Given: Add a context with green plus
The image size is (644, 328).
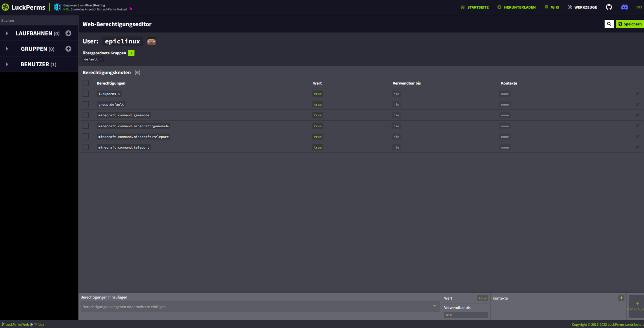Looking at the screenshot, I should [621, 298].
